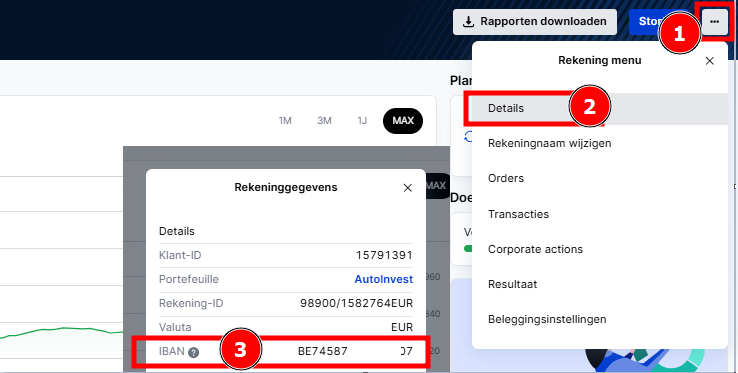Switch chart range to 1M
Screen dimensions: 738x373
pos(285,121)
